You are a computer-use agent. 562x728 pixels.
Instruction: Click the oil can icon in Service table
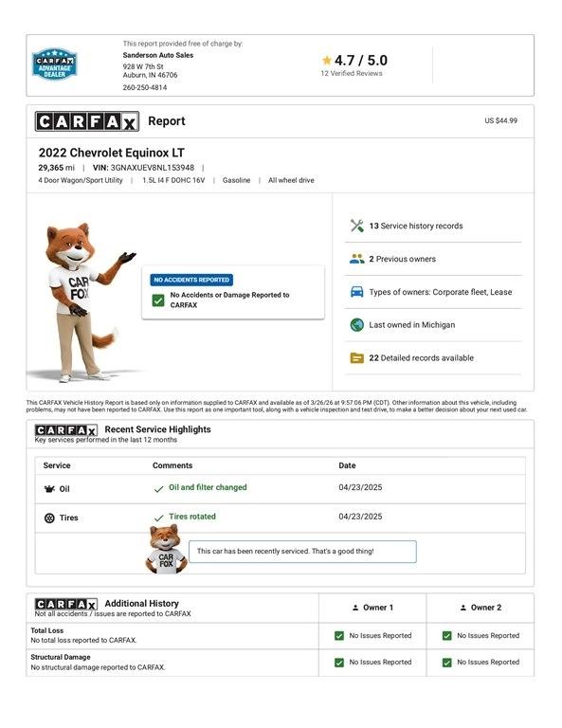pyautogui.click(x=49, y=488)
